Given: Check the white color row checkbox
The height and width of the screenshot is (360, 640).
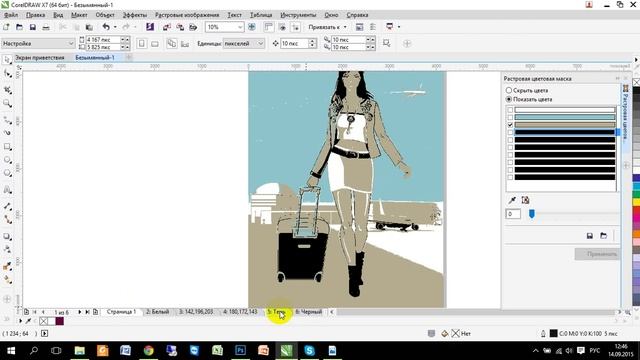Looking at the screenshot, I should tap(510, 110).
